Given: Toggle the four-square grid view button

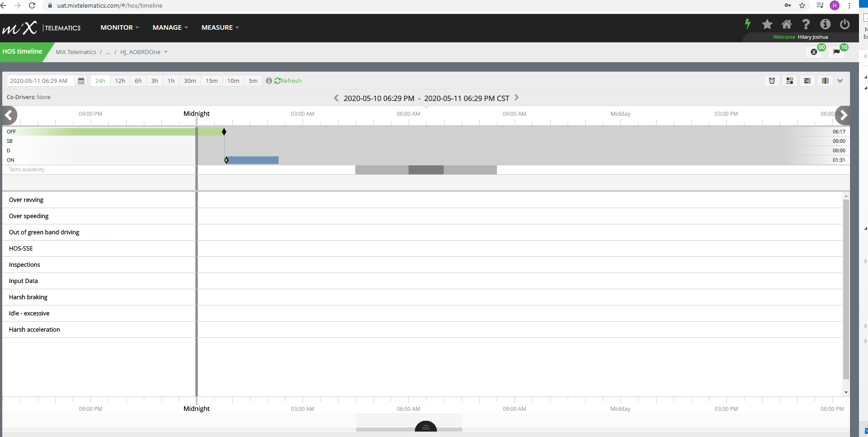Looking at the screenshot, I should click(x=790, y=81).
